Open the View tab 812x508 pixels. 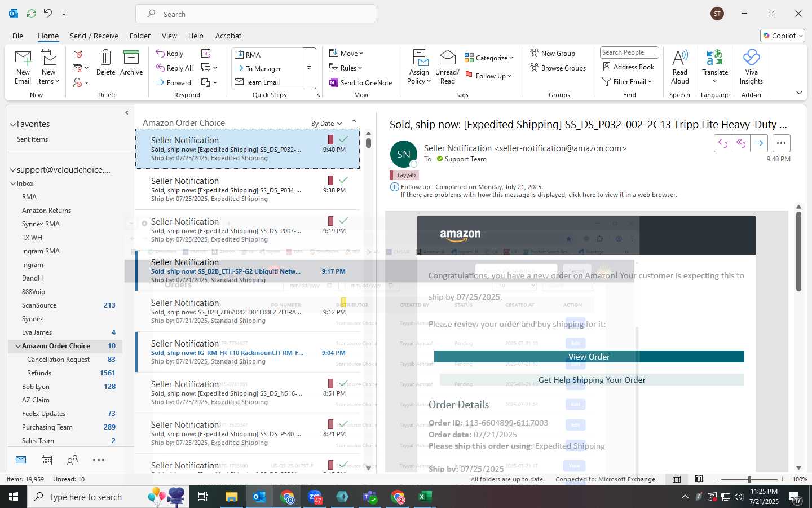[169, 36]
